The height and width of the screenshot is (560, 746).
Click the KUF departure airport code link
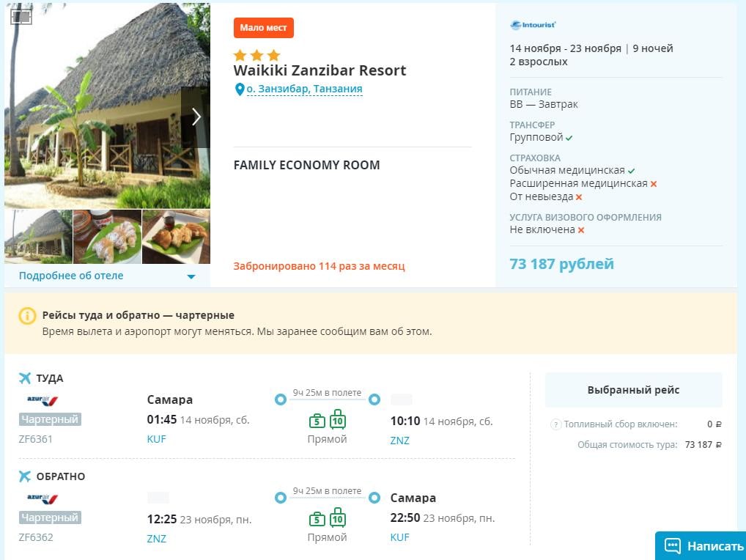[x=157, y=440]
